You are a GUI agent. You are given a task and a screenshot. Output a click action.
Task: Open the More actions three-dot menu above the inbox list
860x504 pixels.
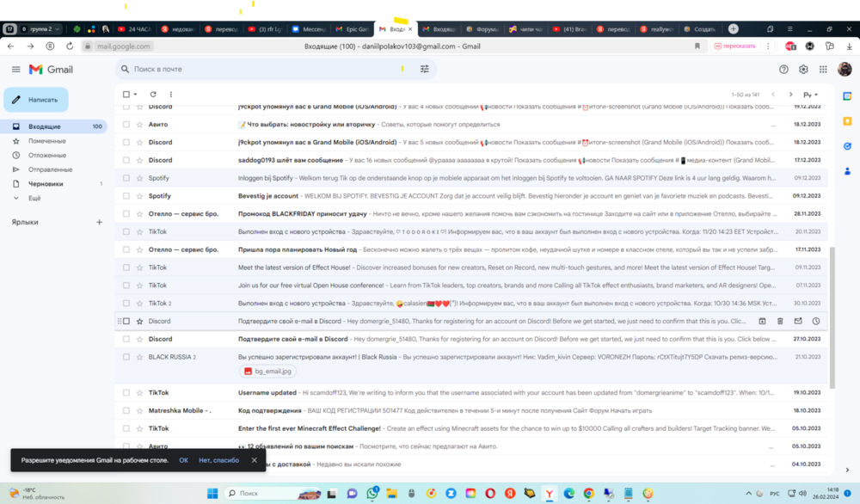tap(170, 95)
